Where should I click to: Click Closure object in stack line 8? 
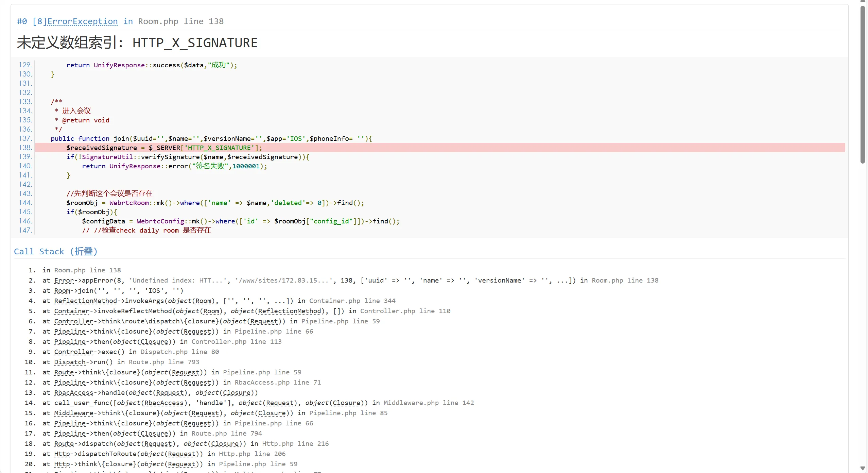click(154, 342)
